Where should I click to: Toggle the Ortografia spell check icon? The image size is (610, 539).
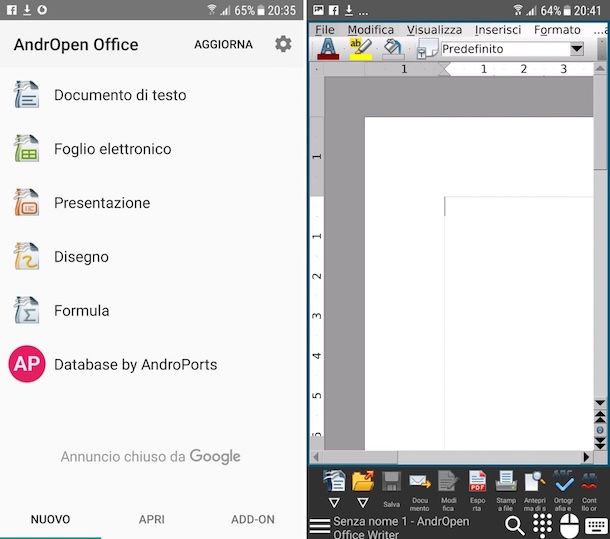point(564,490)
